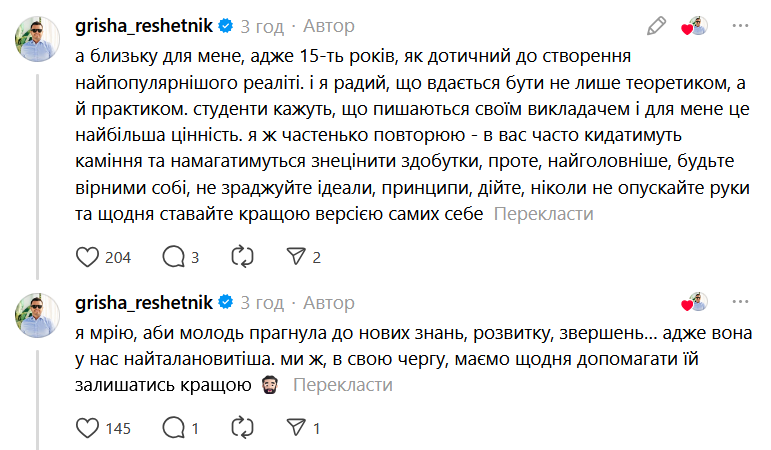
Task: Share the second post via send icon
Action: pos(295,428)
